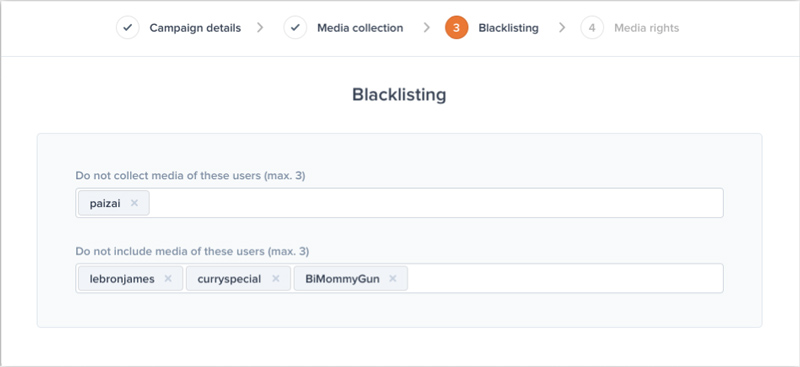The width and height of the screenshot is (800, 367).
Task: Go to Media collection step
Action: coord(360,28)
